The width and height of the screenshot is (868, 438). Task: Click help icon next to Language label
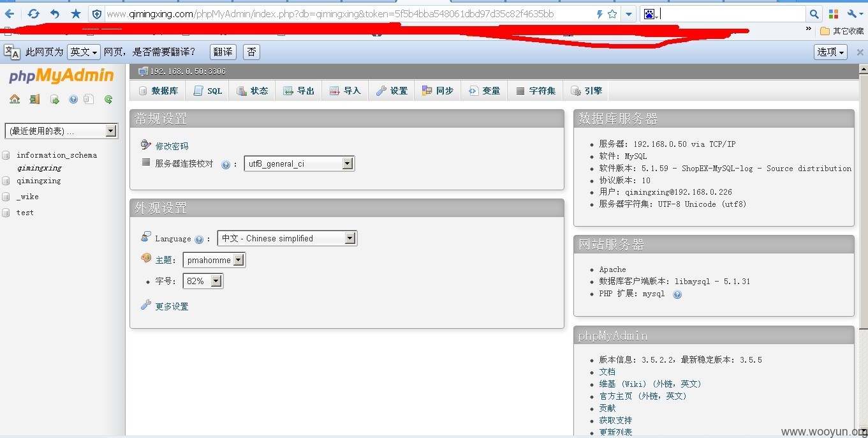[x=199, y=239]
